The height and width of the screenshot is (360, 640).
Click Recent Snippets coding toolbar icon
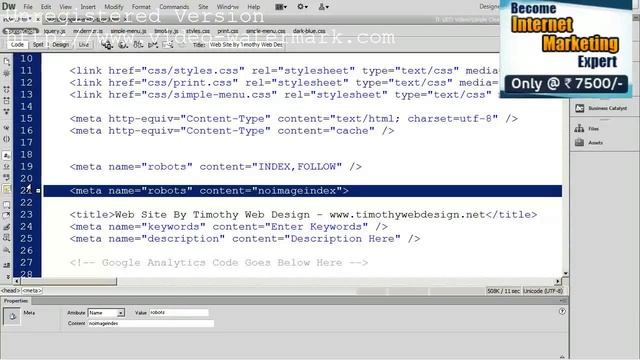[x=7, y=238]
